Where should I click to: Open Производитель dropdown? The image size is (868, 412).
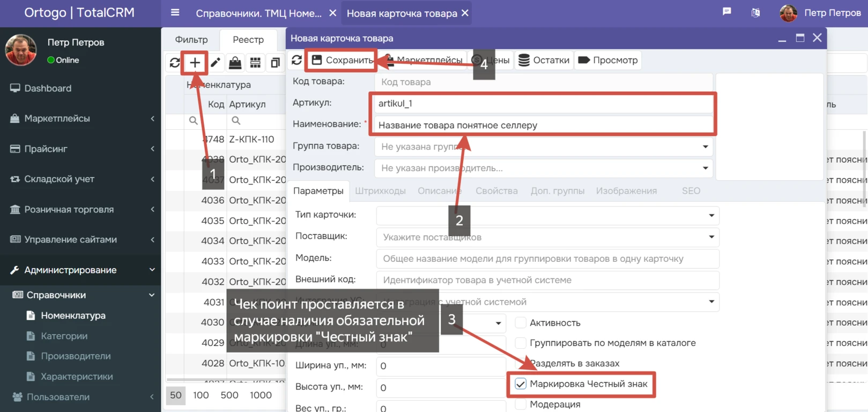tap(544, 168)
